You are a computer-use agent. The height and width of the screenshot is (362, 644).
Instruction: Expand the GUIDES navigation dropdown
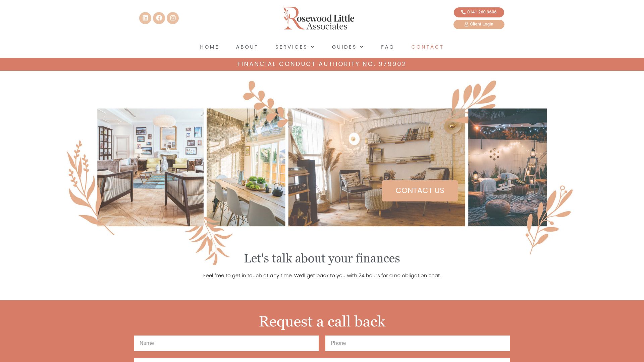(x=347, y=47)
